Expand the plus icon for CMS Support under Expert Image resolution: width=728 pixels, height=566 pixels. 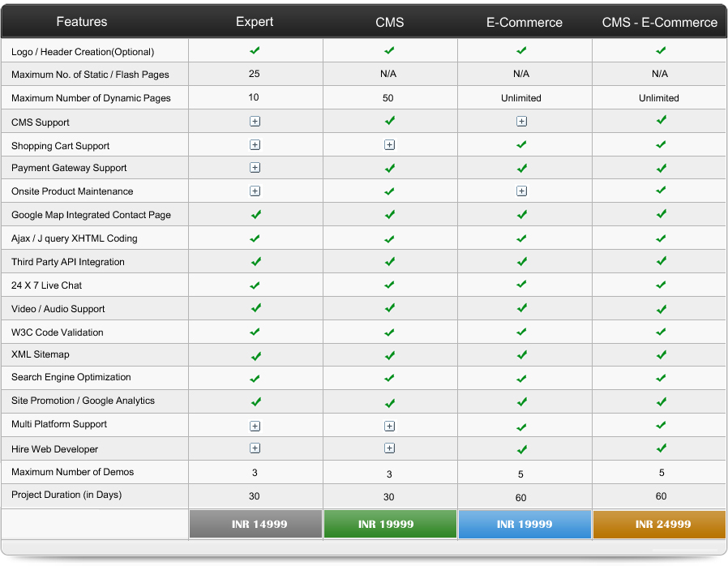pyautogui.click(x=255, y=121)
